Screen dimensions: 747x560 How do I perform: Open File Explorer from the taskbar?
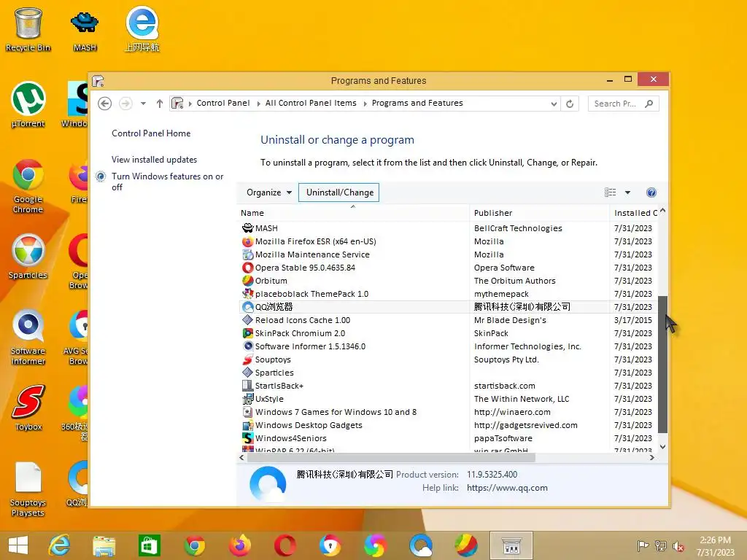click(x=104, y=545)
